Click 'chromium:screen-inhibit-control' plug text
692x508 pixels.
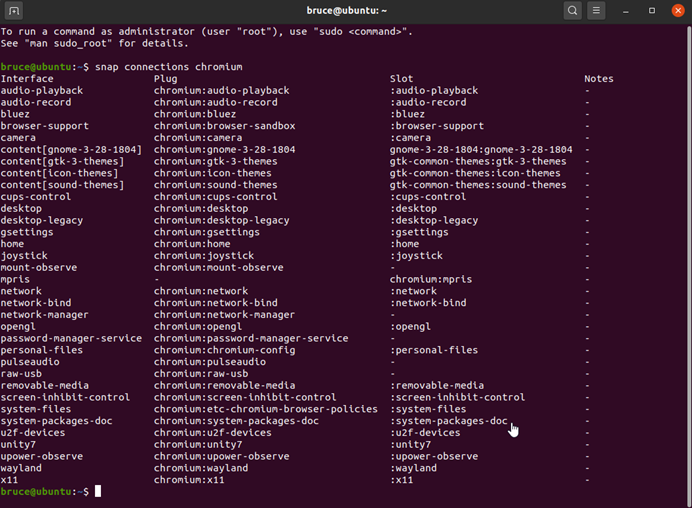[x=245, y=397]
